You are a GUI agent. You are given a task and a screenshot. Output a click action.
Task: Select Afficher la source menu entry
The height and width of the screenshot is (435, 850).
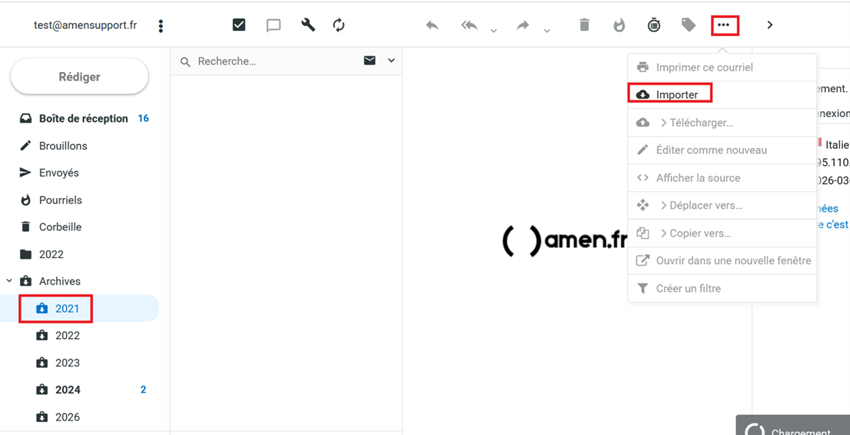698,178
